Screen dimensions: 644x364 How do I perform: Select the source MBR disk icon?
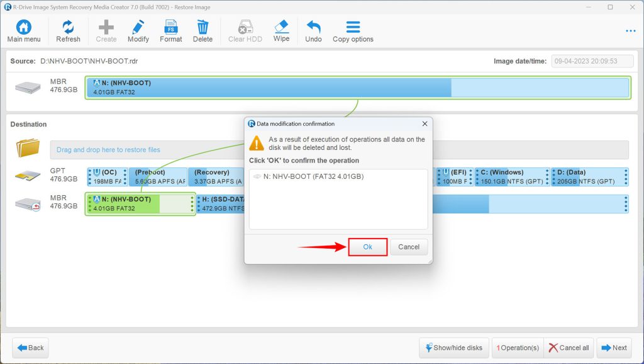tap(28, 87)
